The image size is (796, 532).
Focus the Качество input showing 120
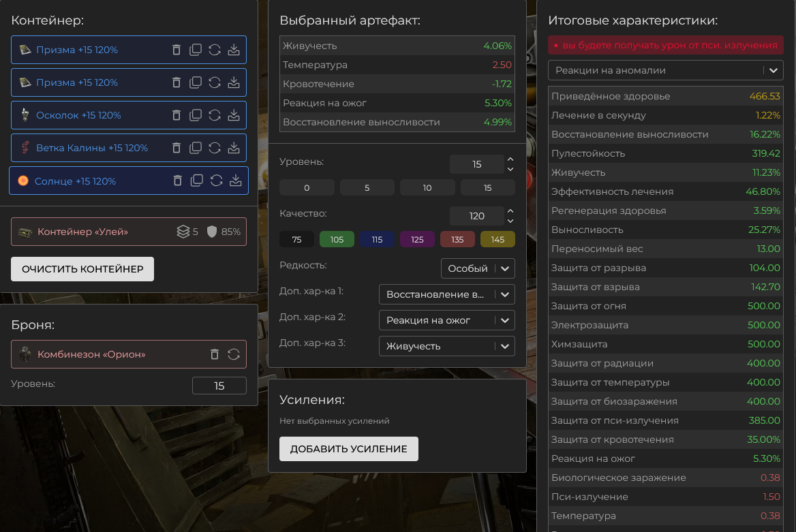click(476, 216)
